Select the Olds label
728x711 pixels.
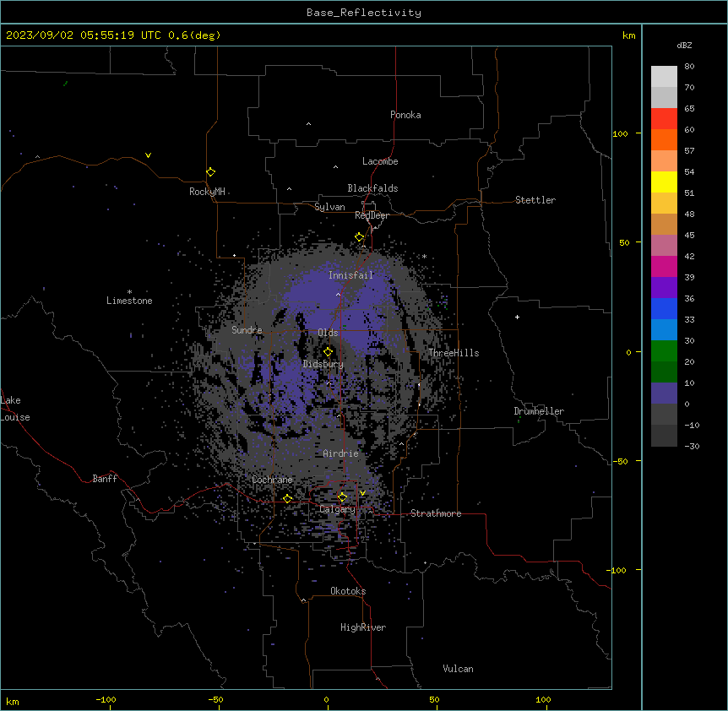(x=328, y=333)
